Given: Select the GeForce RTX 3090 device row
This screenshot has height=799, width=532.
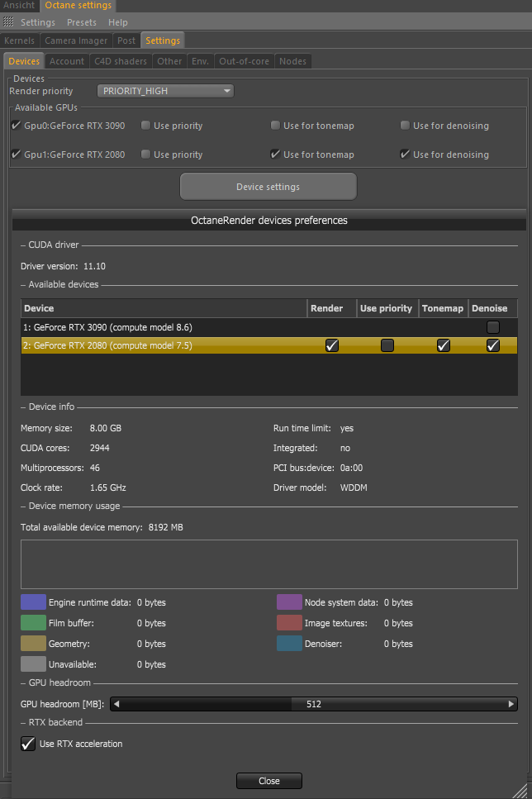Looking at the screenshot, I should 269,327.
